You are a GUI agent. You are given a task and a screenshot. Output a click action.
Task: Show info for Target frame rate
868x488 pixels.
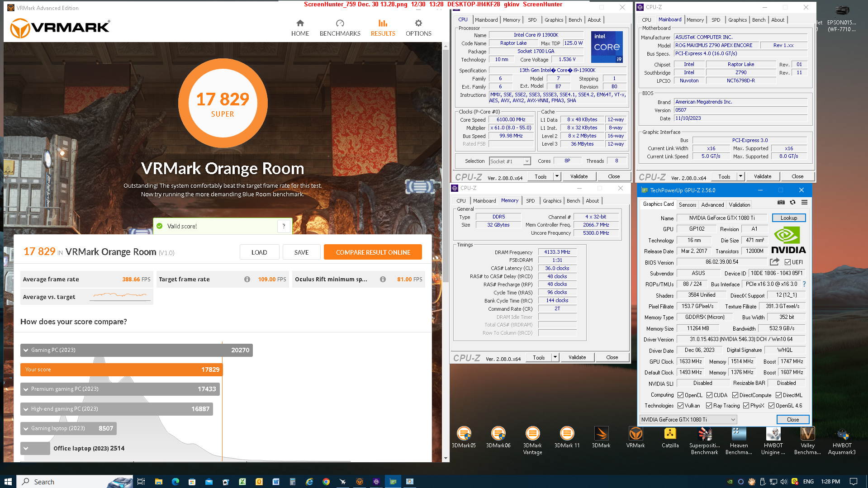click(x=247, y=279)
